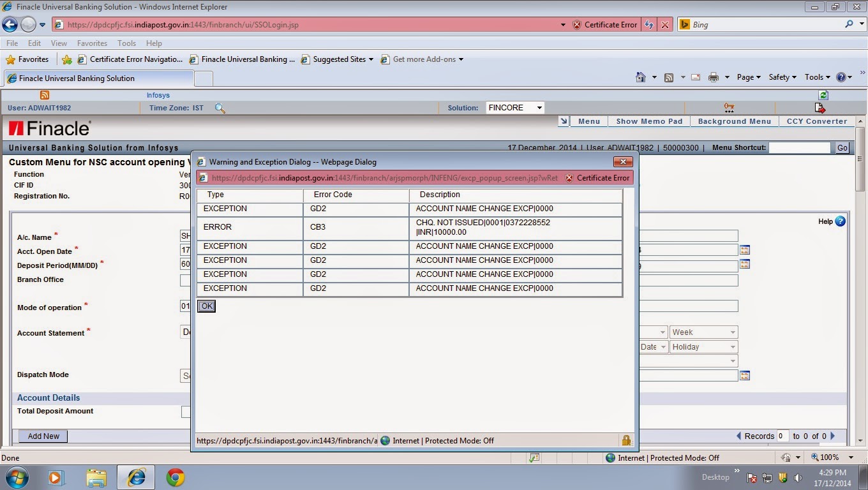Click the IE Forward navigation button

pyautogui.click(x=28, y=25)
